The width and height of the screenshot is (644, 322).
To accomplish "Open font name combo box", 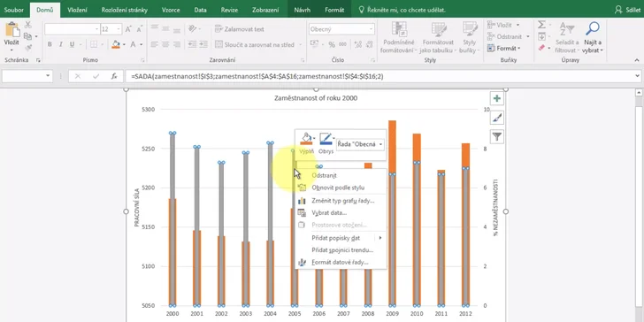I will [x=72, y=29].
